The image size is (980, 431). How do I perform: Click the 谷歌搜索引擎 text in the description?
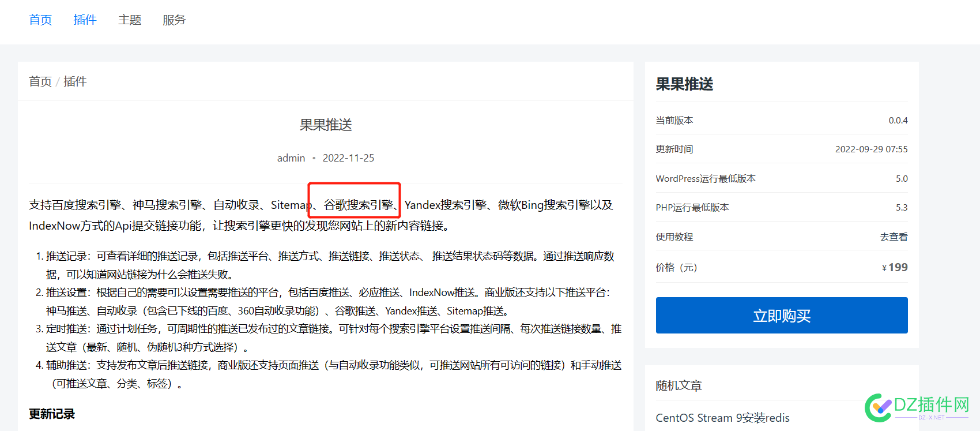[x=358, y=205]
